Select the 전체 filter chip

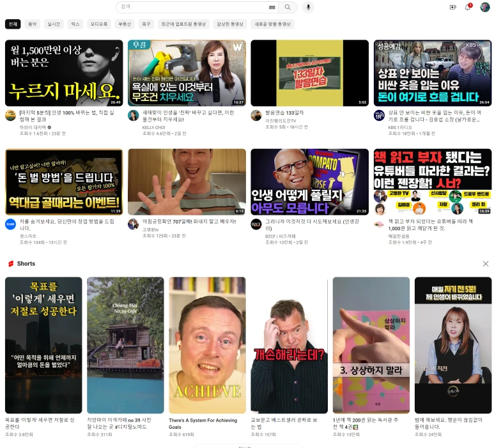13,24
